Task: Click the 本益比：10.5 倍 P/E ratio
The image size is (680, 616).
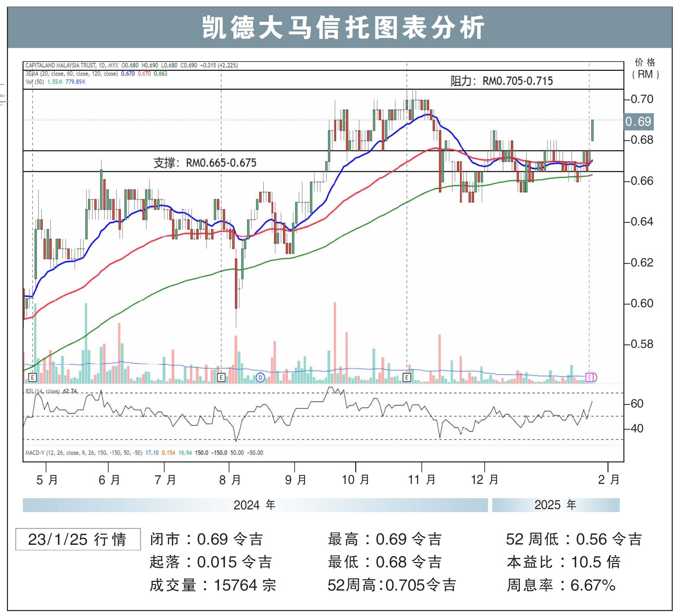Action: [563, 562]
